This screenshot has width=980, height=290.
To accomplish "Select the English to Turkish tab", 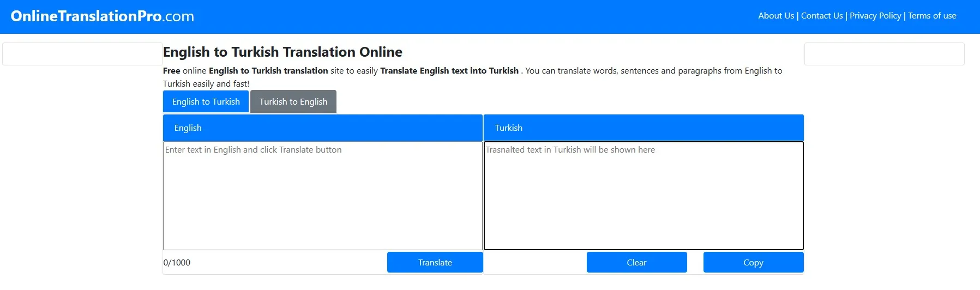I will 206,102.
